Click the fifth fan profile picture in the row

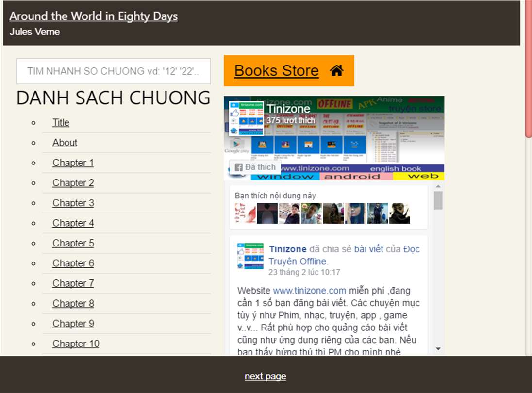coord(333,213)
